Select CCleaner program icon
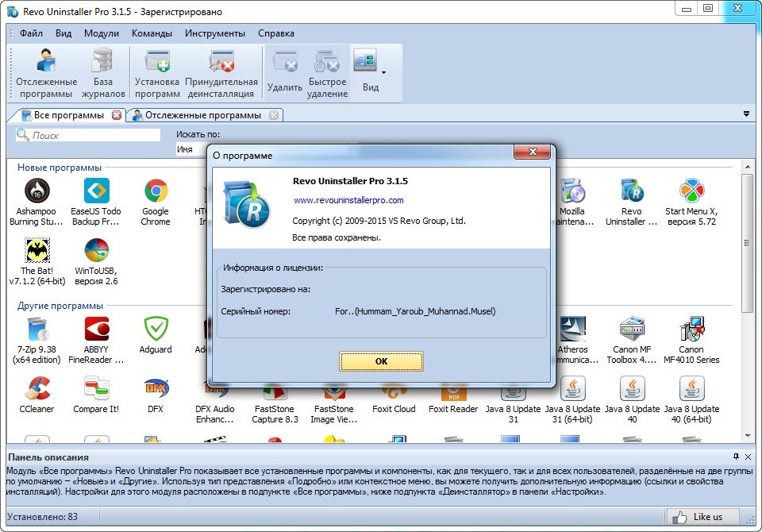This screenshot has height=532, width=762. (x=37, y=388)
